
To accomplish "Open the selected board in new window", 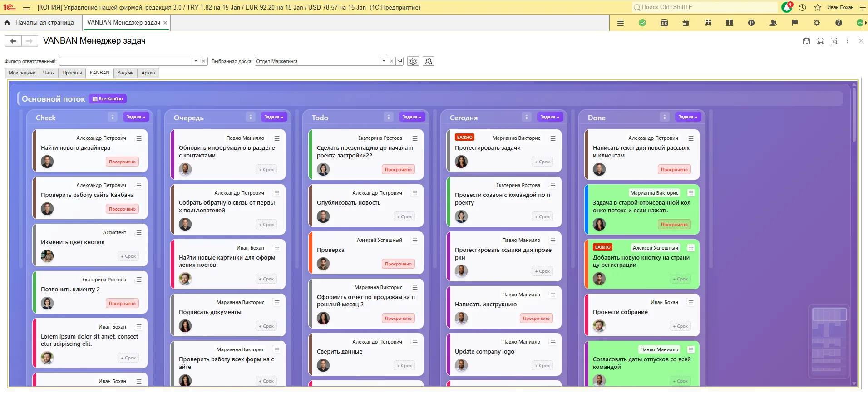I will point(399,61).
